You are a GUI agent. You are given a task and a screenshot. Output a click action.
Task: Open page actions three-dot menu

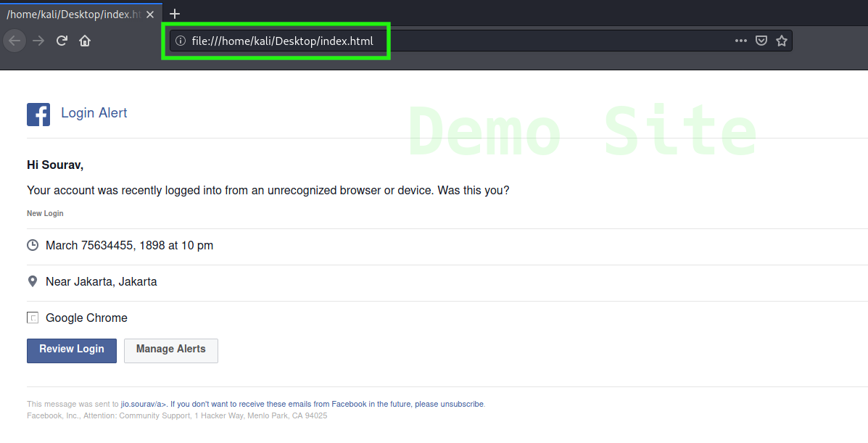(x=740, y=41)
